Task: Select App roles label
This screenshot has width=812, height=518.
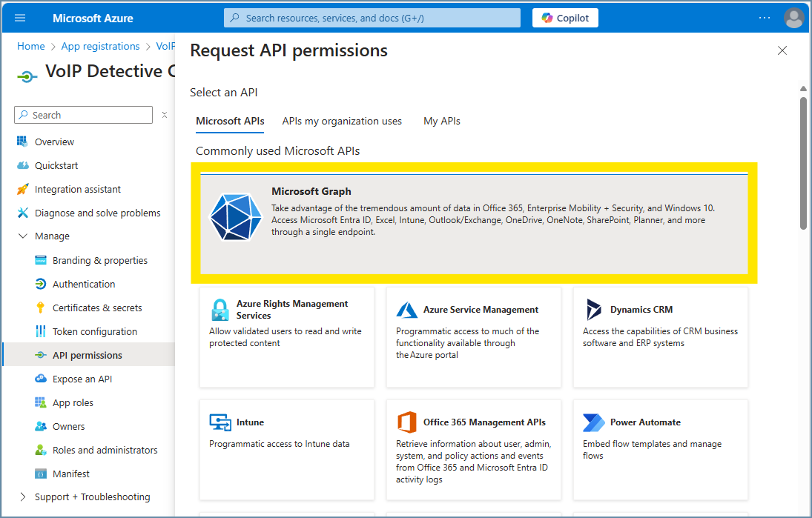Action: [x=73, y=402]
